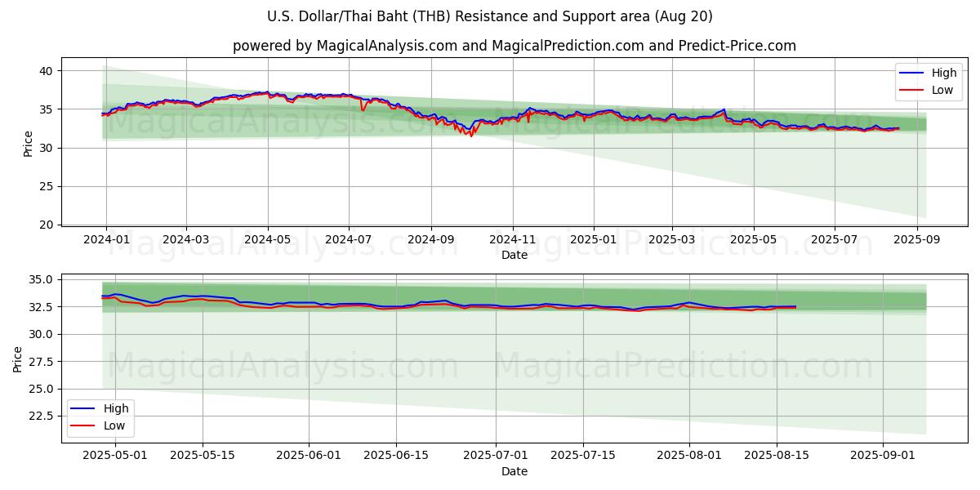
Task: Click the '2025-07-15' x-axis tick label
Action: [x=583, y=457]
